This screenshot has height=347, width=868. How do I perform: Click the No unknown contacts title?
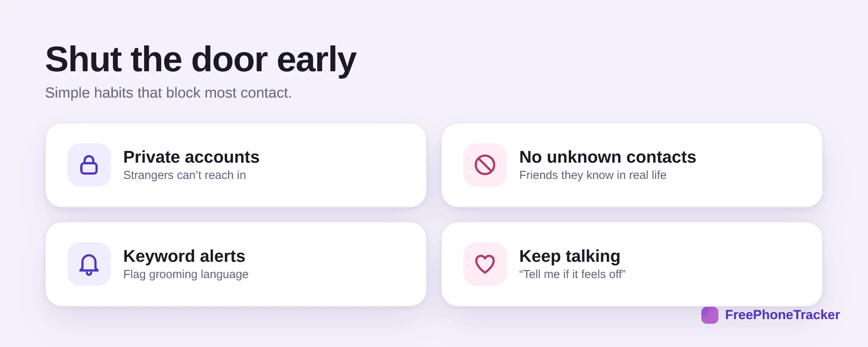click(608, 157)
